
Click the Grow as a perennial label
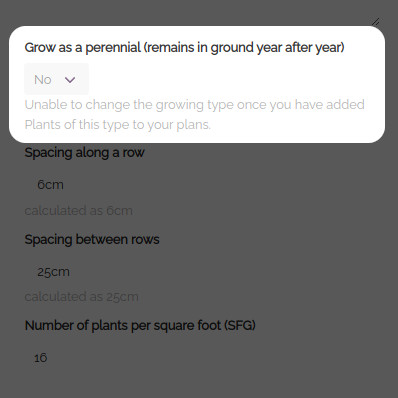[x=184, y=47]
